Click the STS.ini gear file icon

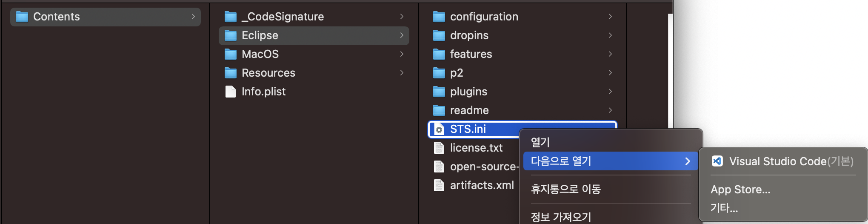click(x=439, y=129)
